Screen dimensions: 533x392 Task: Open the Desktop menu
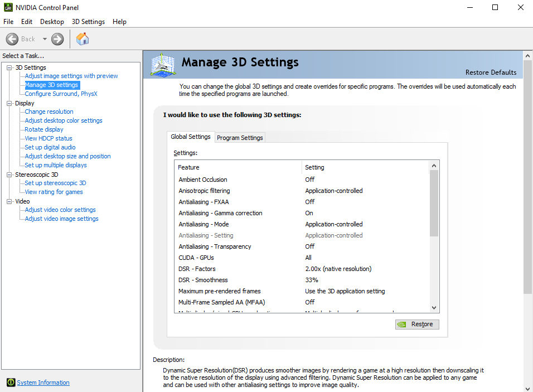[52, 22]
